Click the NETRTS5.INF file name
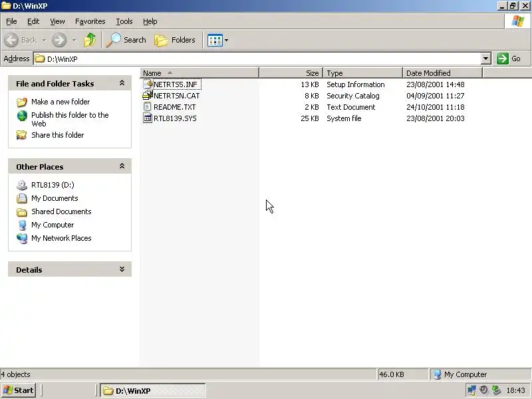The height and width of the screenshot is (399, 532). click(x=176, y=84)
